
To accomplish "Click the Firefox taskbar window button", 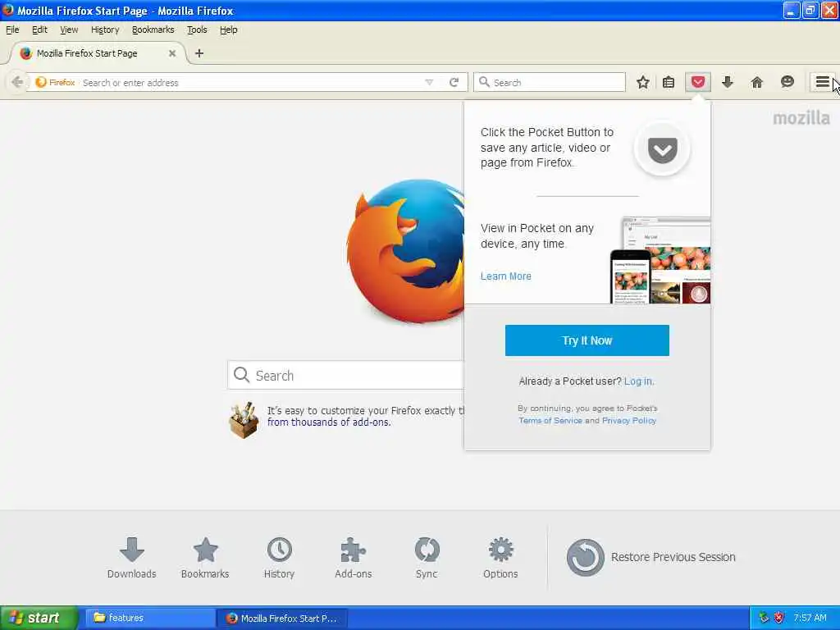I will click(x=282, y=618).
